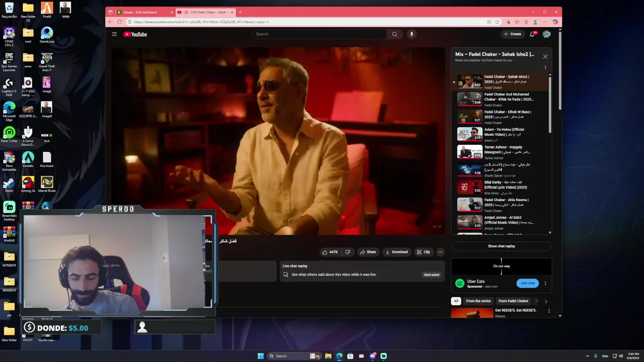Open the Among Us desktop icon

coord(28,184)
